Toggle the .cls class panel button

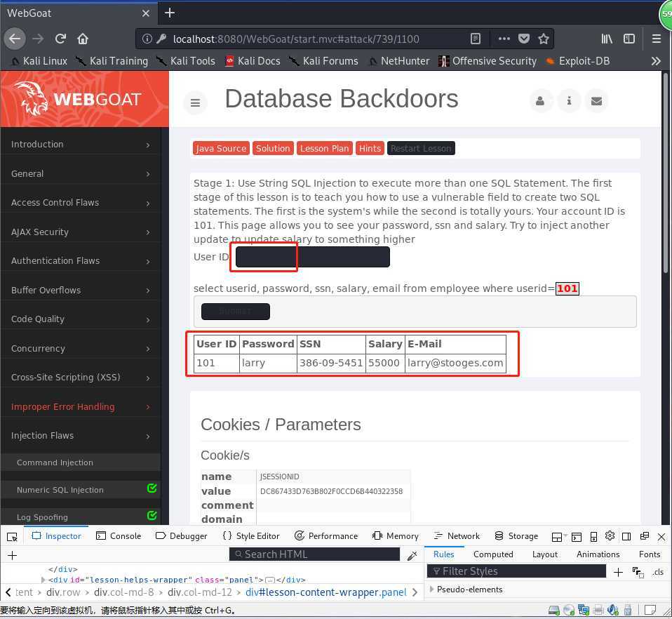pyautogui.click(x=658, y=572)
